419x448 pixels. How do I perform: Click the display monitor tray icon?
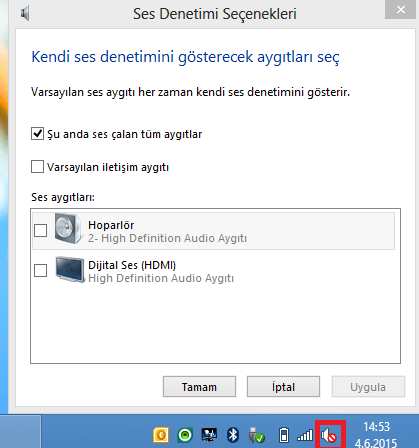(209, 435)
